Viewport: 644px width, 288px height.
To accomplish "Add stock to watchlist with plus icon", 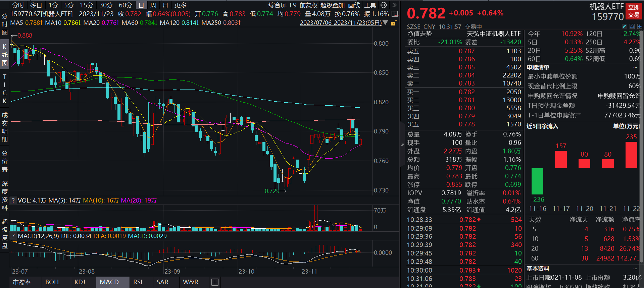I will coord(640,26).
